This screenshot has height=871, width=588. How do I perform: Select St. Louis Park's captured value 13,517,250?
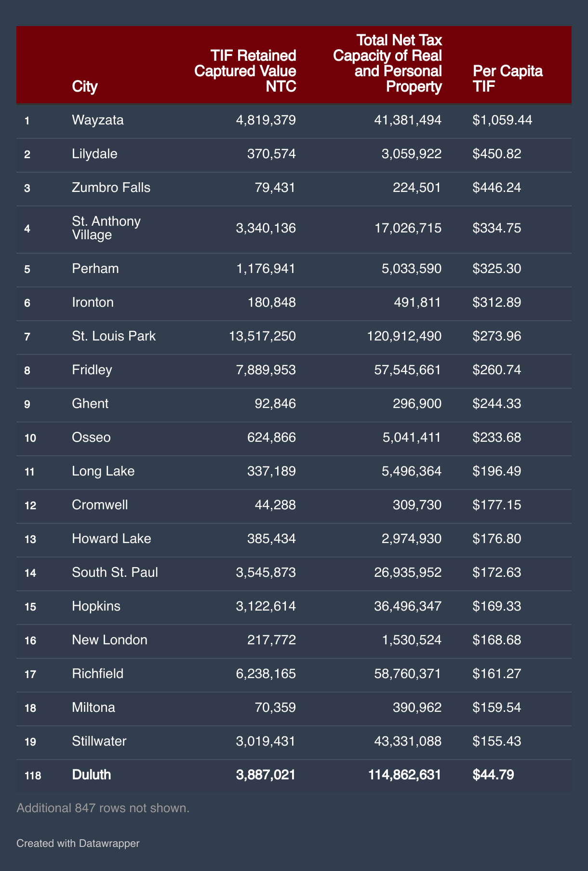pos(263,336)
